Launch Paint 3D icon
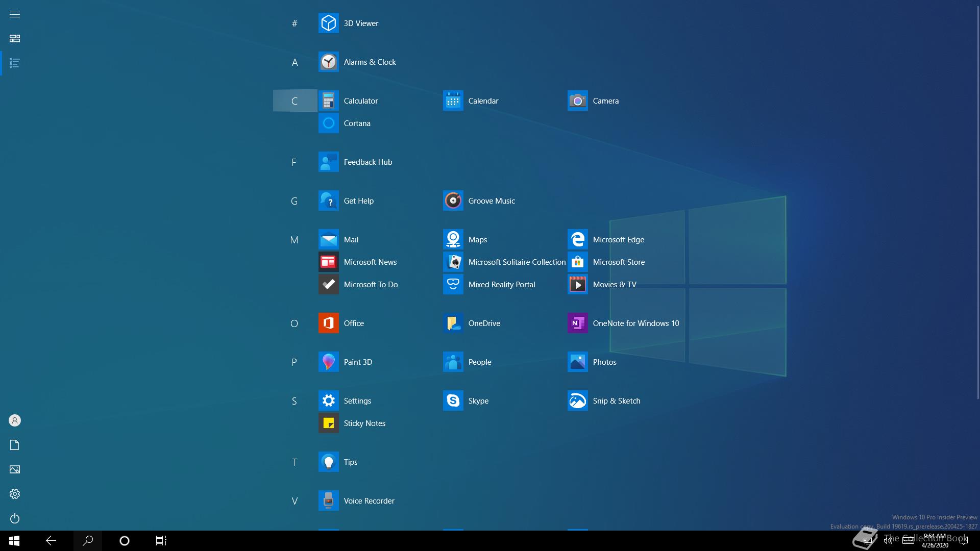The width and height of the screenshot is (980, 551). pyautogui.click(x=328, y=362)
